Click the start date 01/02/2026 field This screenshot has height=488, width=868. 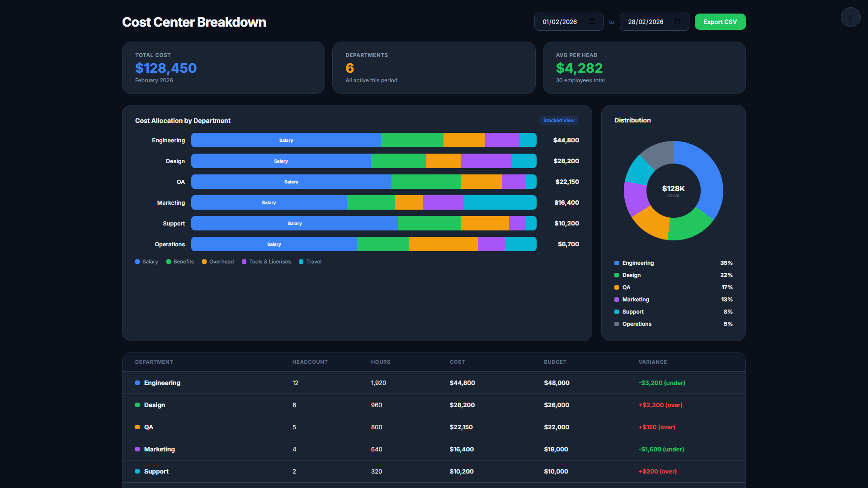click(569, 22)
